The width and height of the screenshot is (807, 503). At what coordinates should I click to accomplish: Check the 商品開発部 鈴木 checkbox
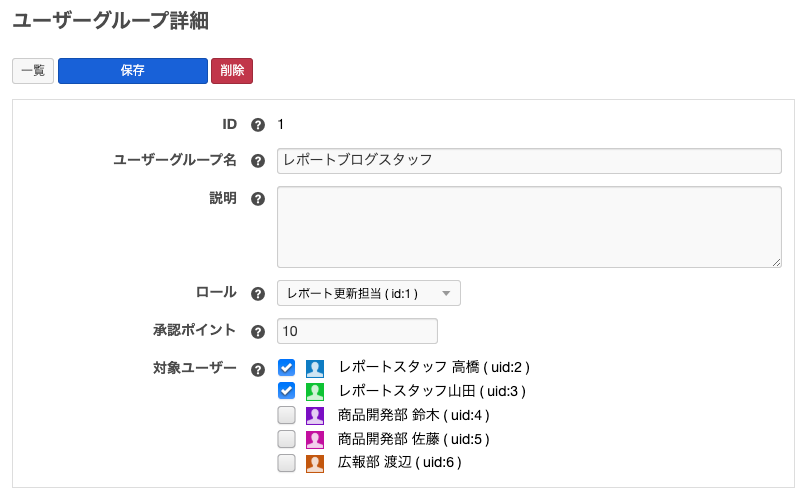point(287,415)
